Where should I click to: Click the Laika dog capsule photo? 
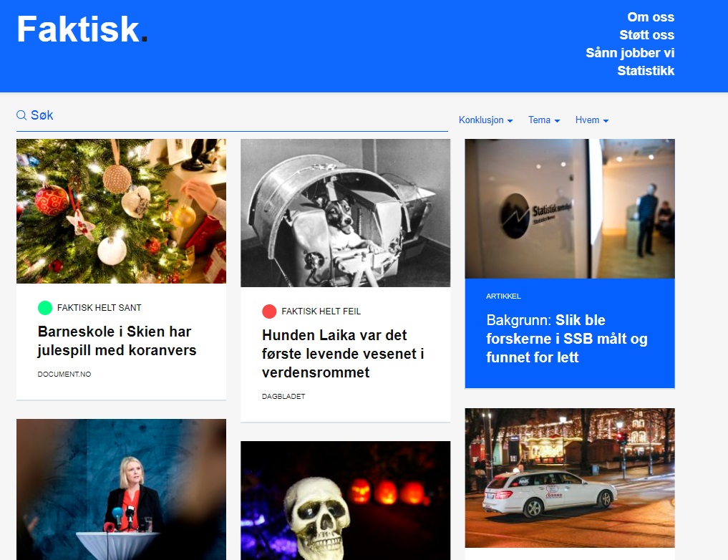pos(346,213)
